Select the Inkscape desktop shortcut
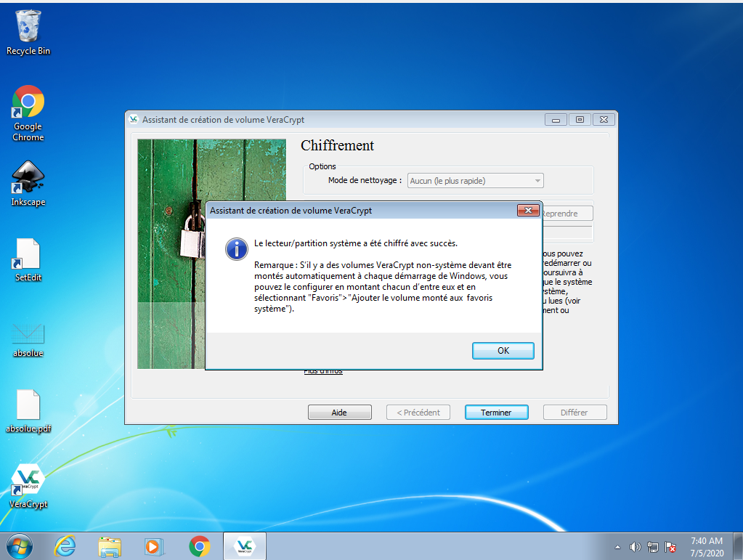The image size is (743, 560). tap(28, 184)
